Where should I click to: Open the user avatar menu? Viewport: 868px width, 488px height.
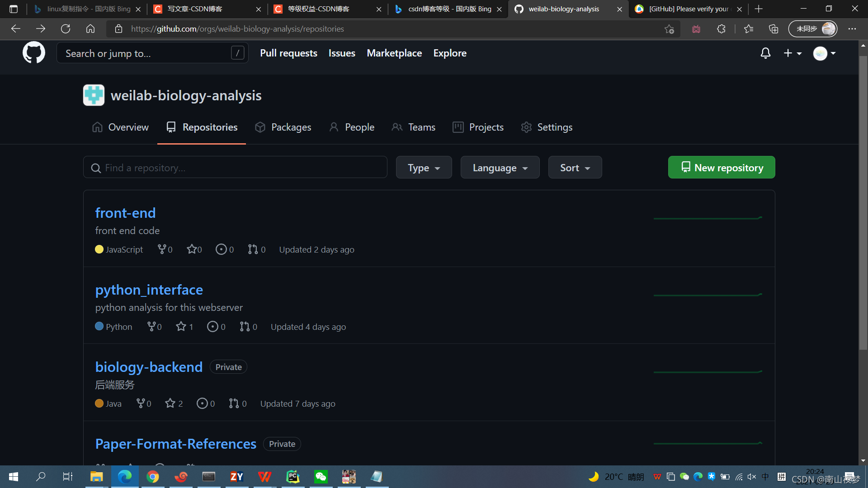coord(824,53)
